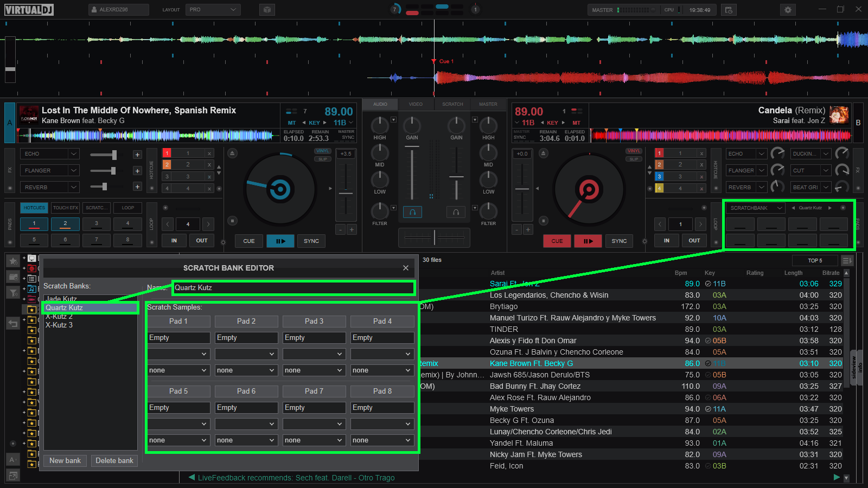Click the crossfader below the mixer

tap(434, 237)
